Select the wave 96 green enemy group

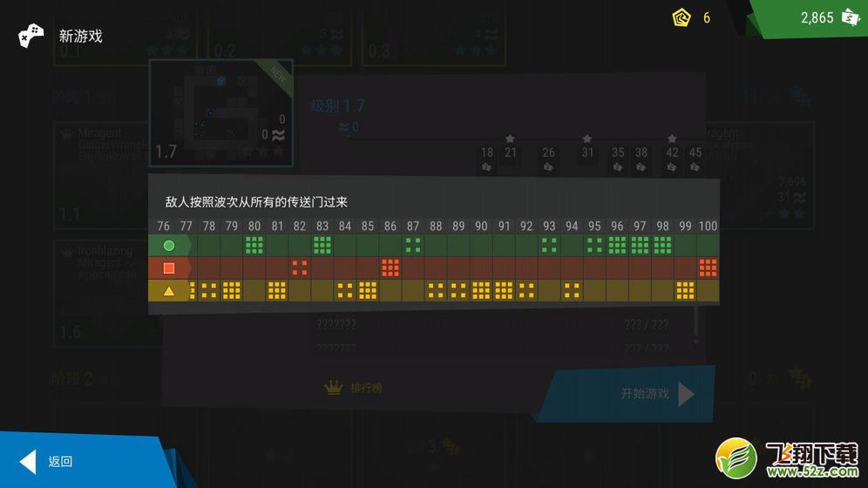click(617, 245)
